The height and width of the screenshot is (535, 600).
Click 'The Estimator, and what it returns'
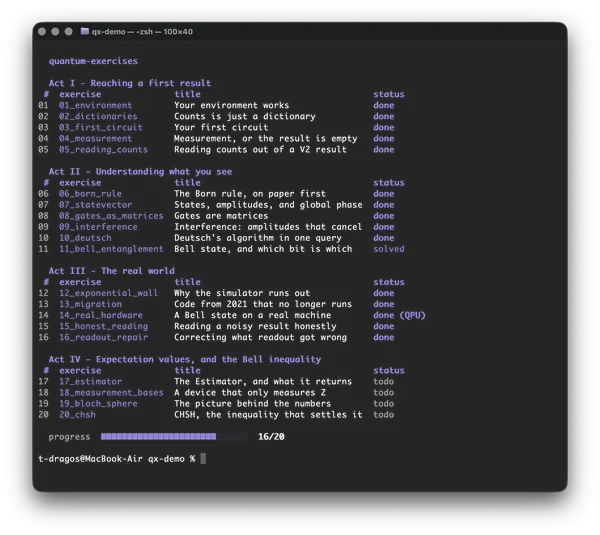coord(263,382)
